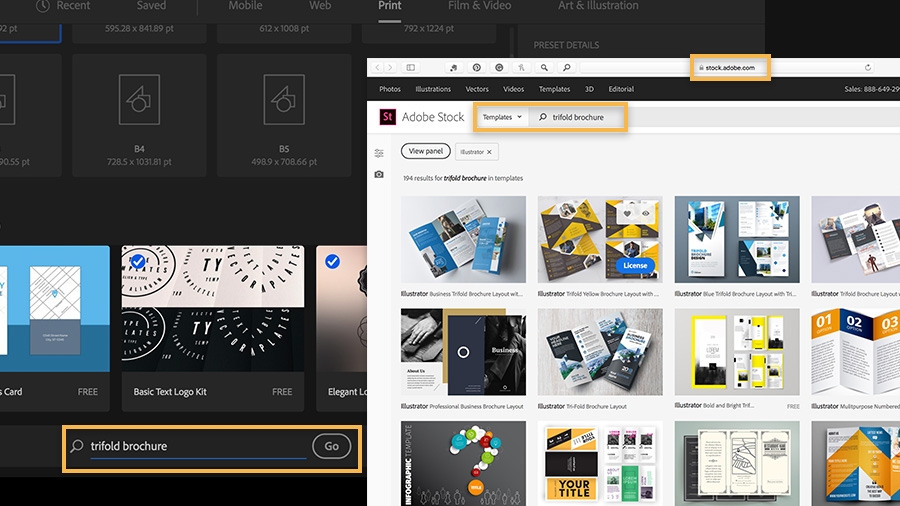
Task: Open the Vectors menu in Adobe Stock
Action: pyautogui.click(x=477, y=89)
